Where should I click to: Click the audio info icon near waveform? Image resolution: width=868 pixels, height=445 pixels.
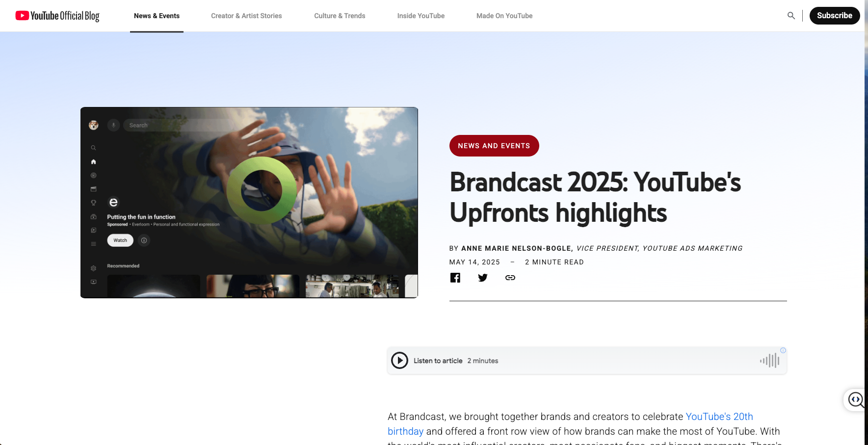(783, 350)
